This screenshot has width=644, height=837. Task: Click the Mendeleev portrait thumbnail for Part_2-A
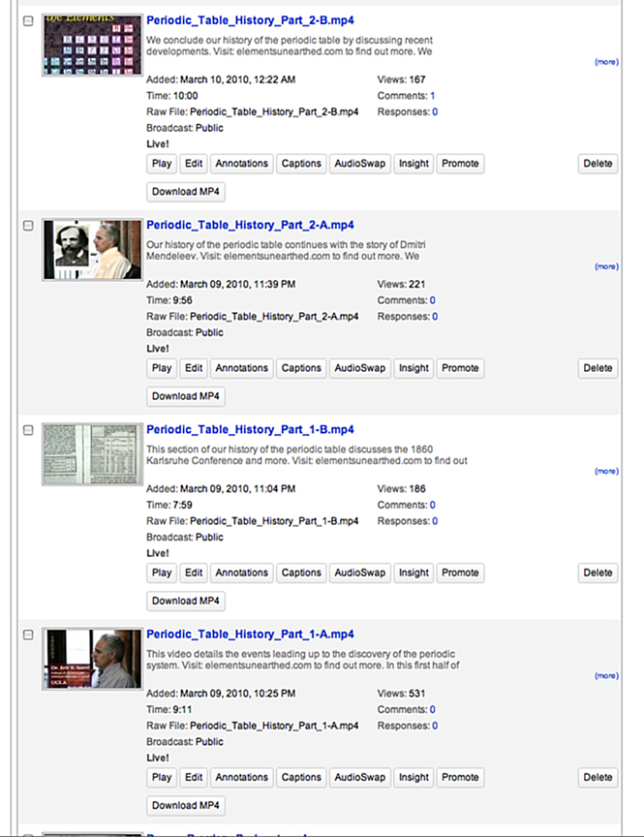pos(92,250)
